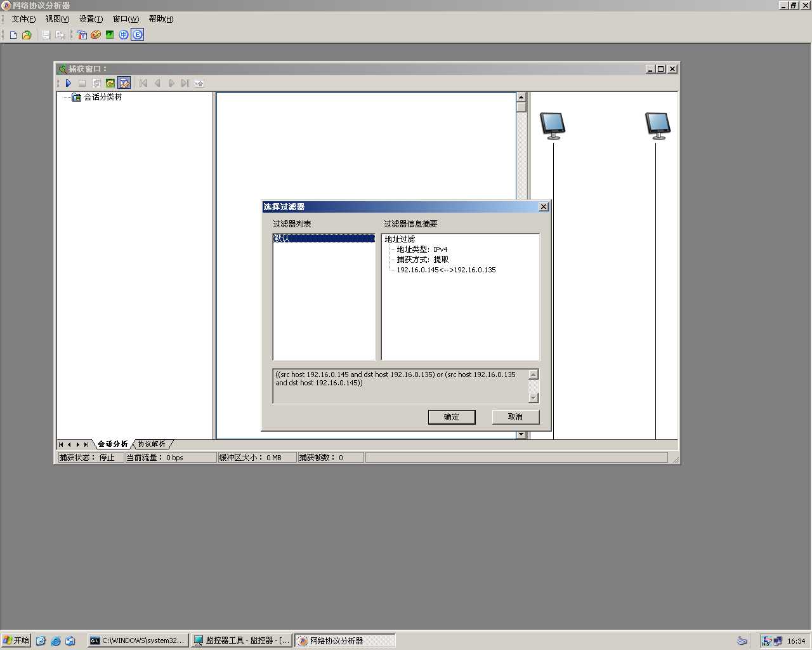Image resolution: width=812 pixels, height=650 pixels.
Task: Click the open folder icon in main toolbar
Action: pos(27,35)
